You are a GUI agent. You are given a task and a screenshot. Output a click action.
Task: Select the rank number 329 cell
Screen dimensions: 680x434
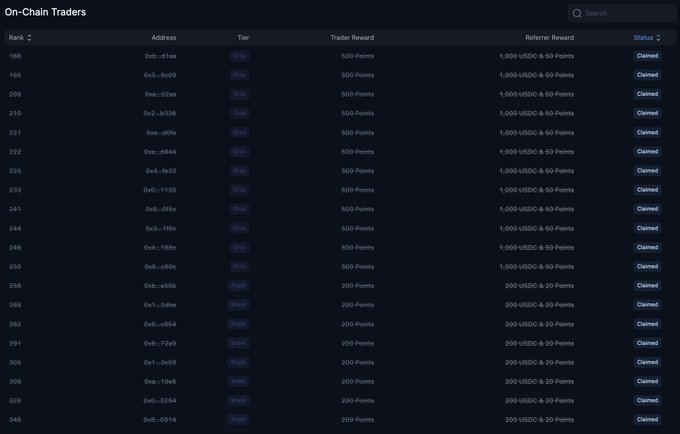(15, 401)
